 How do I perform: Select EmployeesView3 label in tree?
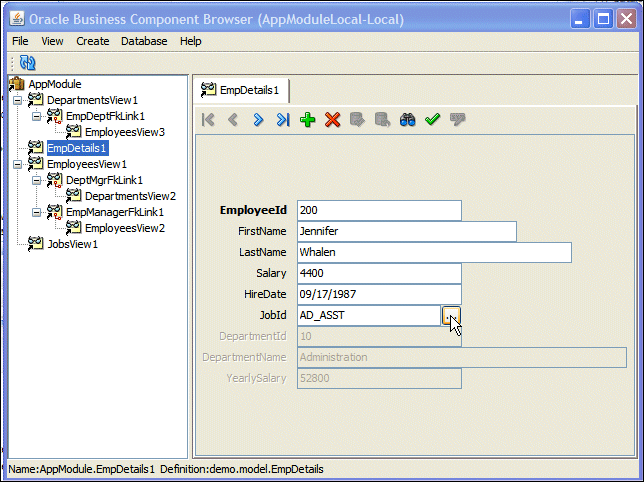[x=125, y=132]
